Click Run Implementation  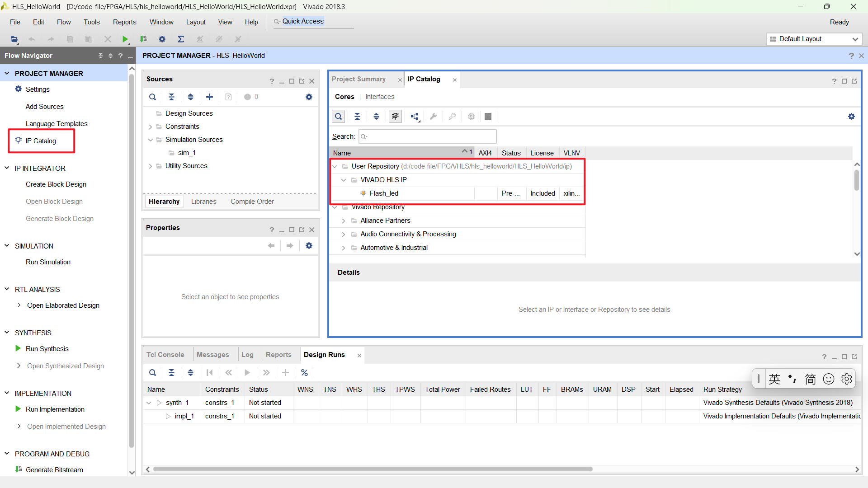pos(55,409)
